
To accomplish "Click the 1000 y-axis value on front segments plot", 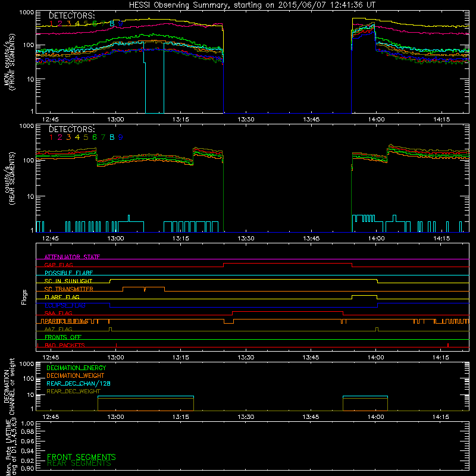I will coord(27,12).
